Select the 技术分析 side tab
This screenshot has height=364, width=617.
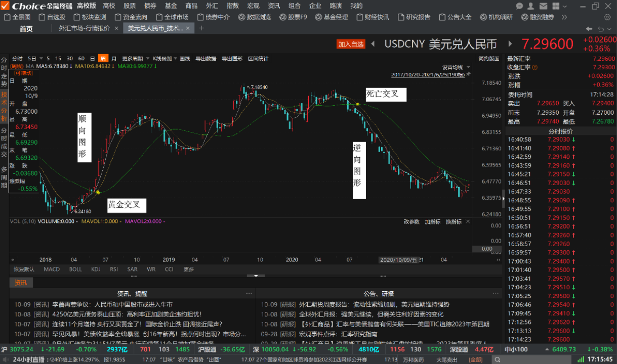(x=4, y=107)
